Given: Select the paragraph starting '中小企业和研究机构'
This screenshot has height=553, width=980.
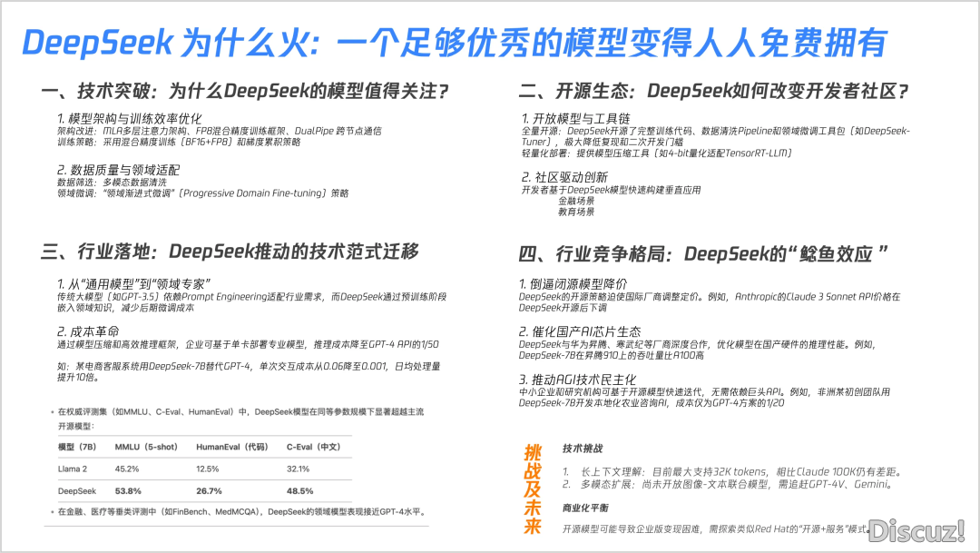Looking at the screenshot, I should coord(704,397).
